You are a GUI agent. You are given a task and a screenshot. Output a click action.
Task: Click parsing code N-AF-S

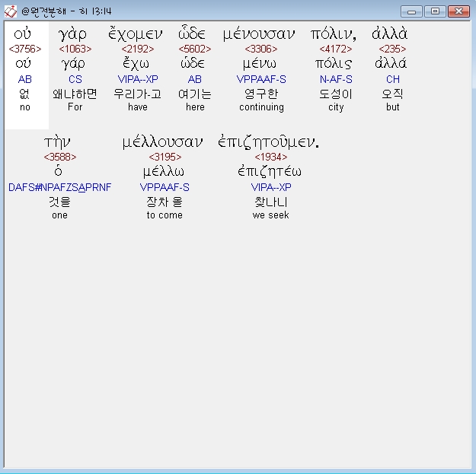(x=336, y=79)
